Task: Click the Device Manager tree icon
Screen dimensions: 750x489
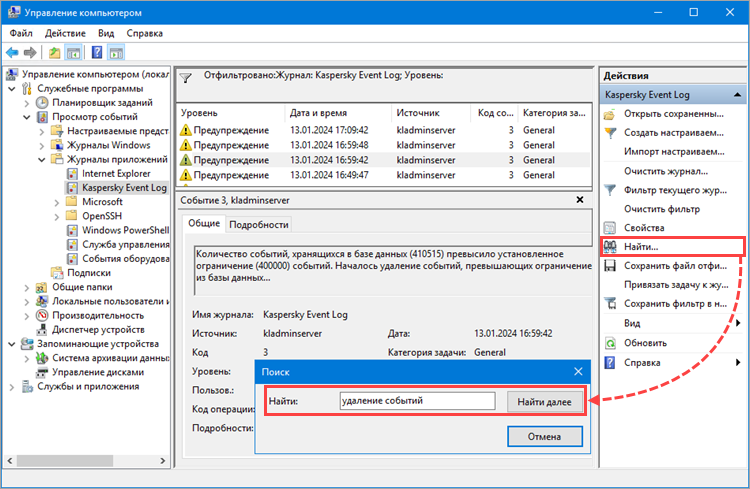Action: (43, 330)
